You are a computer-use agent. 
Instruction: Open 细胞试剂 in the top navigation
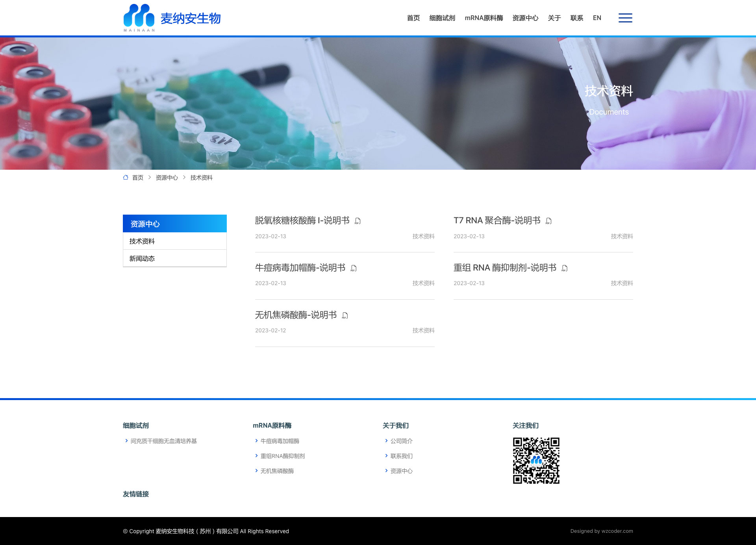coord(442,18)
